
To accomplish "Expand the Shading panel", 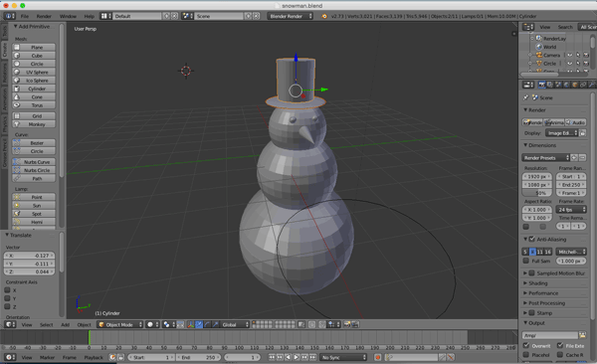I will (x=525, y=282).
